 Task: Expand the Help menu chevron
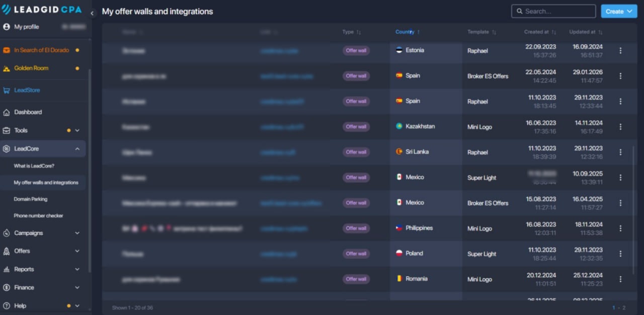pyautogui.click(x=77, y=306)
